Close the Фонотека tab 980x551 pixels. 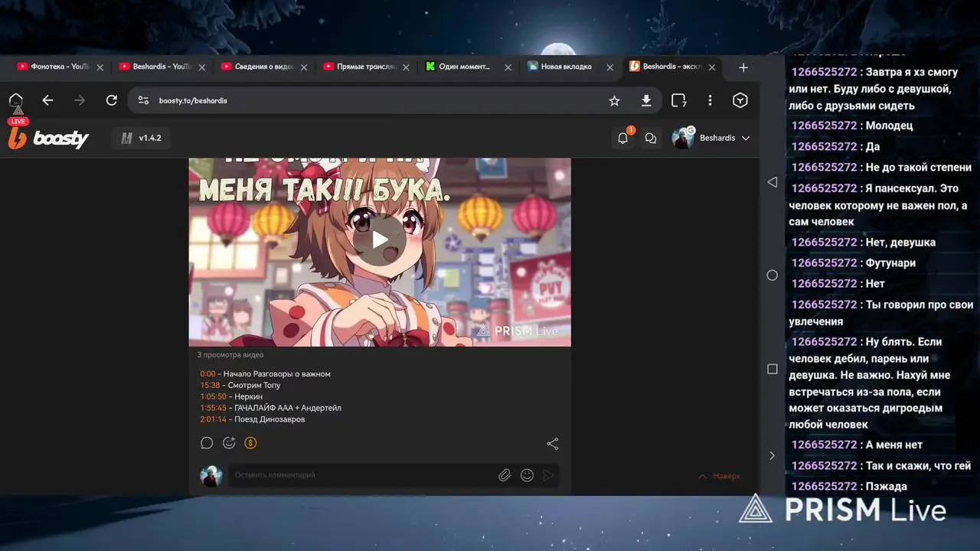coord(100,67)
